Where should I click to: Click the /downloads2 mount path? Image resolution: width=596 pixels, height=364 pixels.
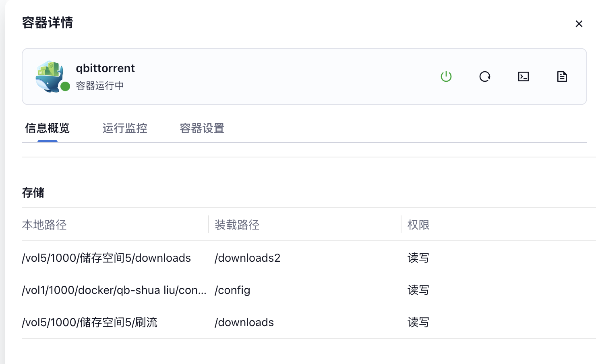click(x=247, y=258)
